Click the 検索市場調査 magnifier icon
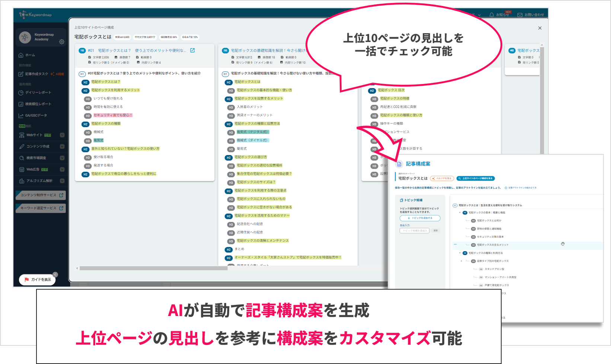This screenshot has width=611, height=364. point(22,158)
